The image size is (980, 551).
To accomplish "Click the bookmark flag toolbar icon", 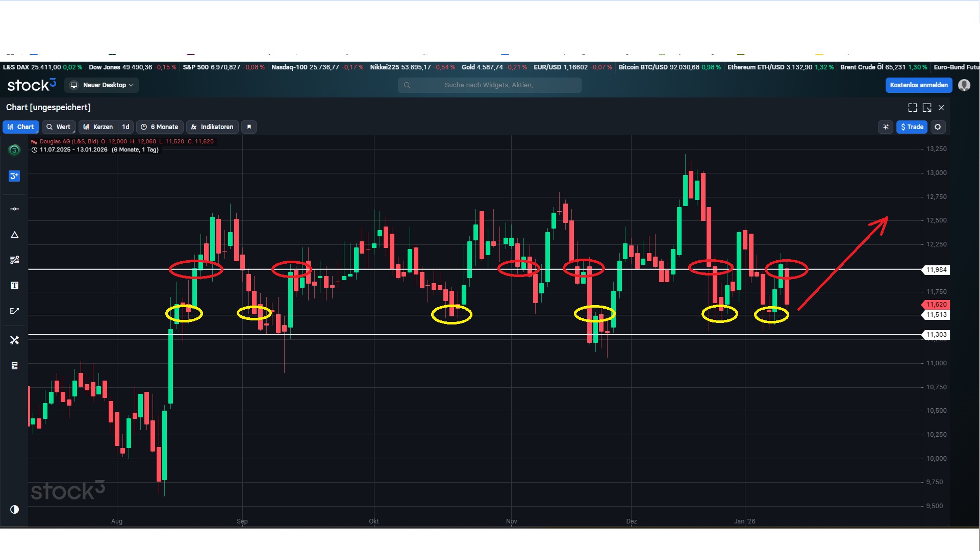I will pyautogui.click(x=249, y=127).
